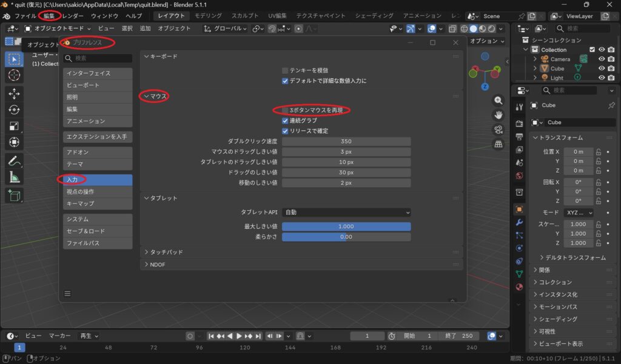Screen dimensions: 621x364
Task: Open the preferences hamburger menu icon
Action: [67, 294]
